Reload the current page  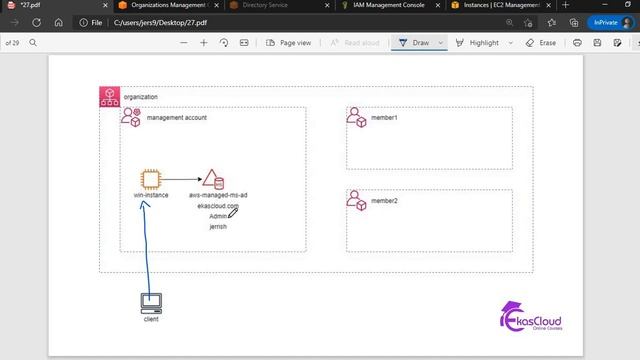tap(37, 23)
